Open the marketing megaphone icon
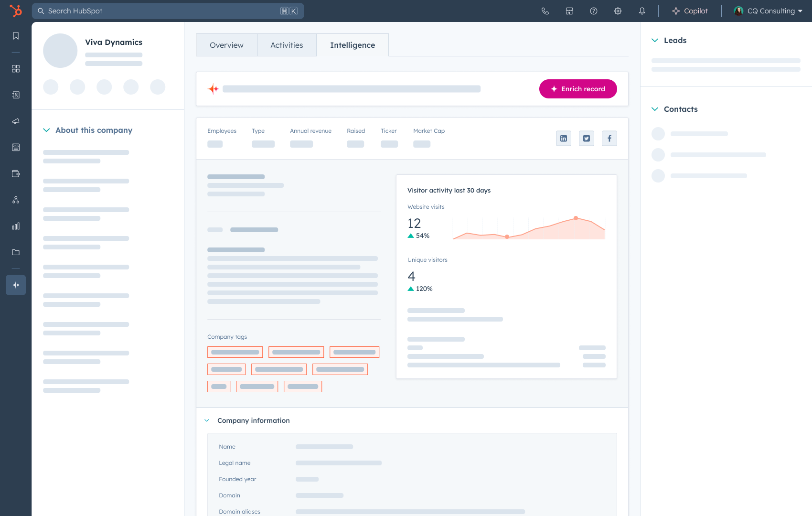812x516 pixels. pos(16,121)
